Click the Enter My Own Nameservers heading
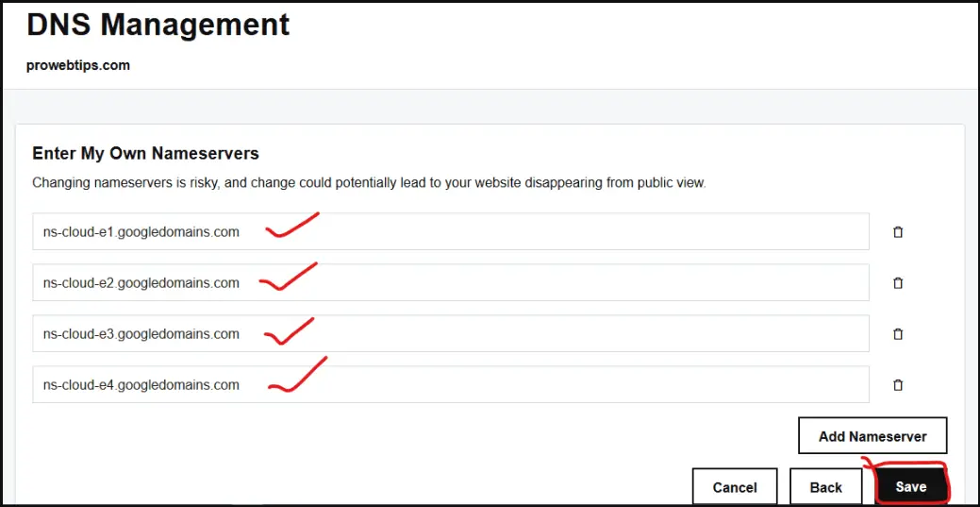 (145, 153)
